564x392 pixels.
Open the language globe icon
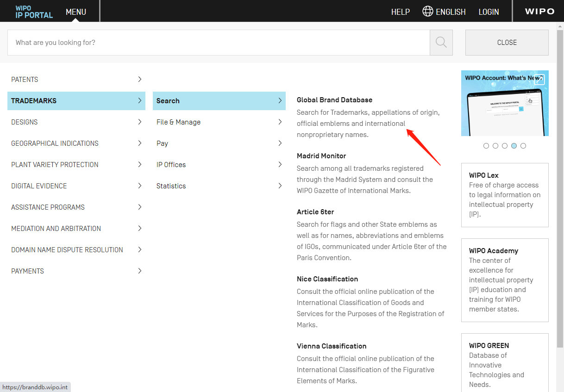pos(428,11)
